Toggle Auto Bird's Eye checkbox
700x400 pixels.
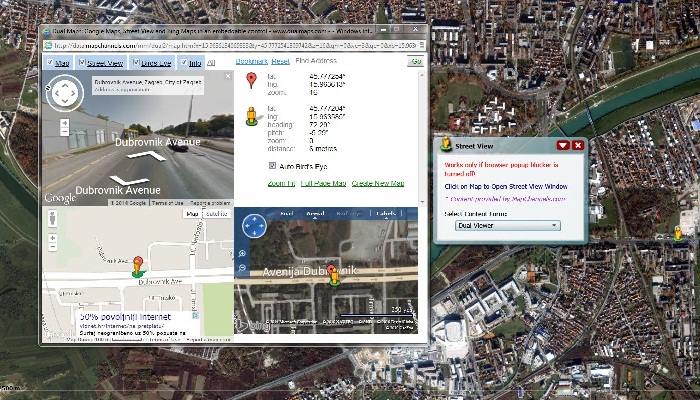click(272, 165)
